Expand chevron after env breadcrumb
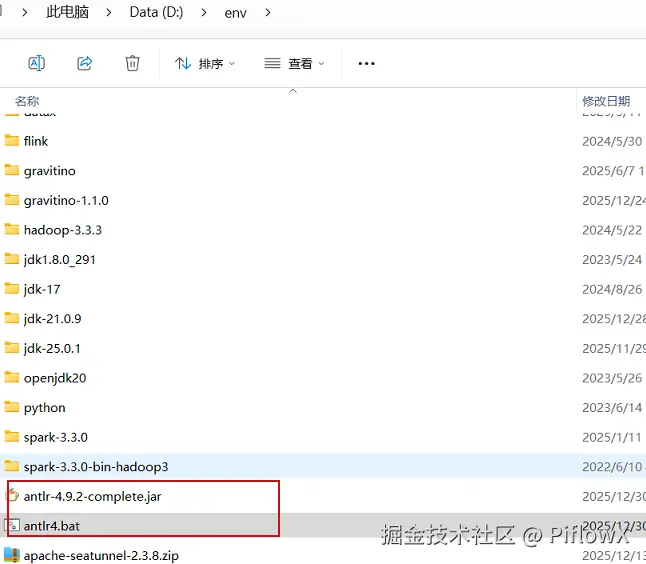This screenshot has width=646, height=564. (268, 13)
